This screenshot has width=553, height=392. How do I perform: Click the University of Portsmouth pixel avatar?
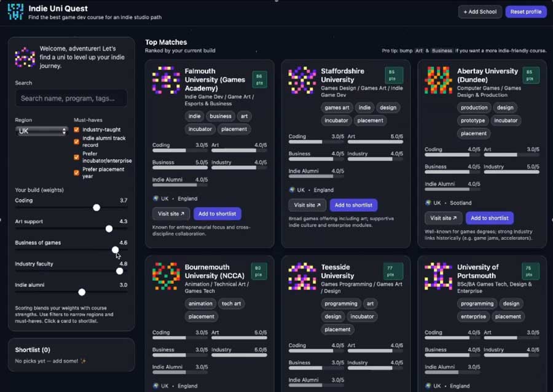click(438, 276)
